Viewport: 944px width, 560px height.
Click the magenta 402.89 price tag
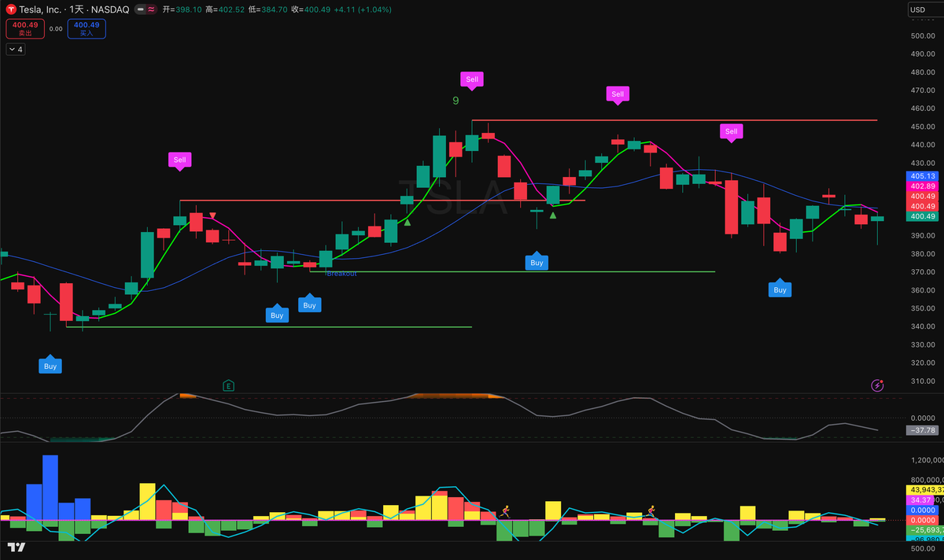coord(922,186)
